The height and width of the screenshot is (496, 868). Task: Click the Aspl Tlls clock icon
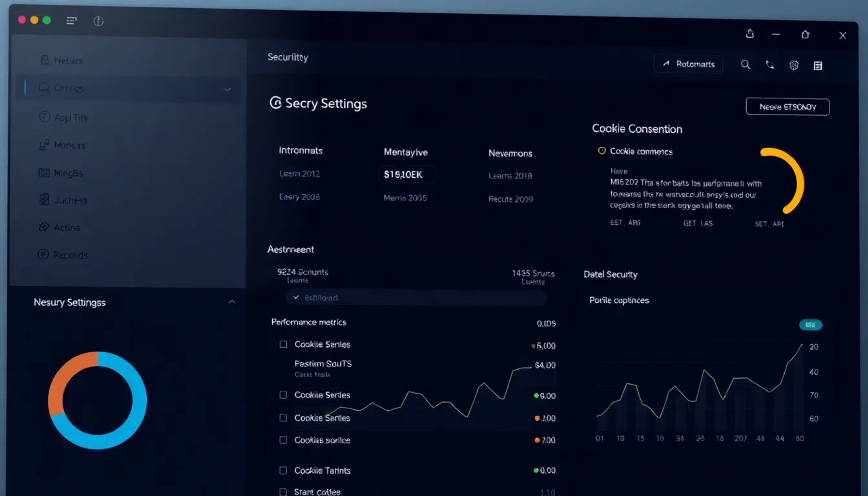tap(44, 117)
